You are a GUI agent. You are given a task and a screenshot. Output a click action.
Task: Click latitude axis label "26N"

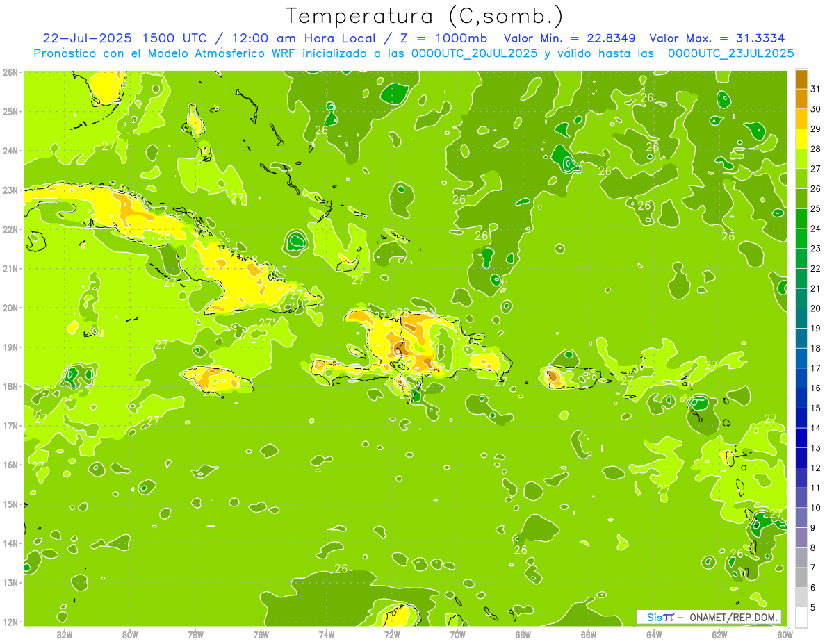pyautogui.click(x=10, y=72)
